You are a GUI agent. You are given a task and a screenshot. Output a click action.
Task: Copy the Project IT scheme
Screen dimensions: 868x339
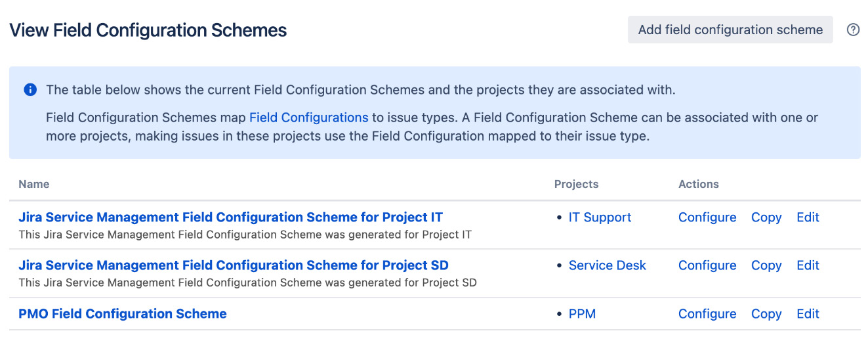point(766,217)
